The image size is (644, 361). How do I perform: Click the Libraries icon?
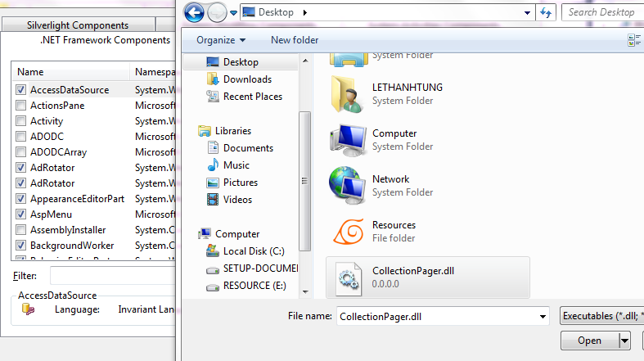point(204,131)
